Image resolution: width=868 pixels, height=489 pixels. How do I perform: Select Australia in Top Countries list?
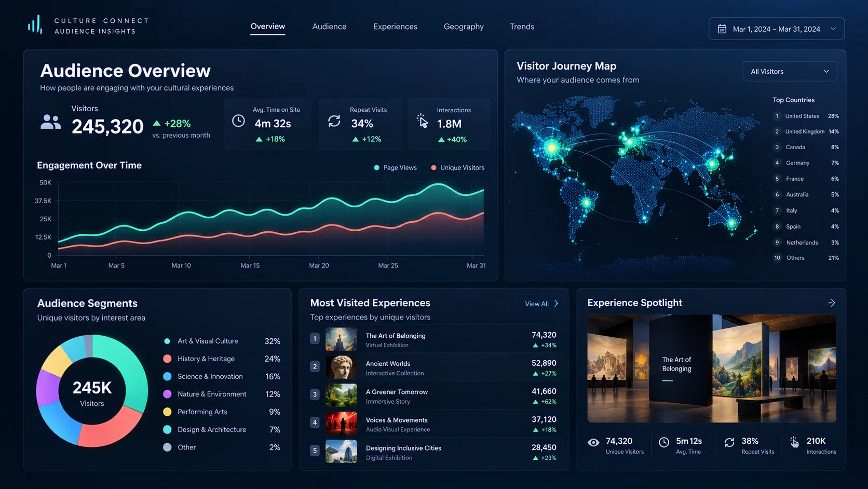coord(806,195)
